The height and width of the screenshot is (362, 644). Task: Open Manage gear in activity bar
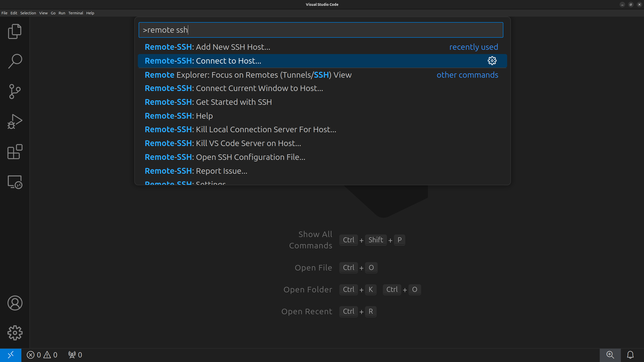(15, 333)
